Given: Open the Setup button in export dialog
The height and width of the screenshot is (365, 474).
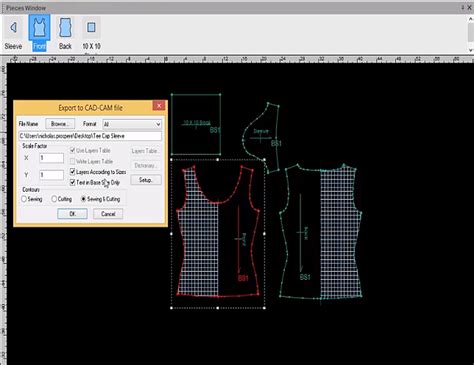Looking at the screenshot, I should click(x=146, y=180).
